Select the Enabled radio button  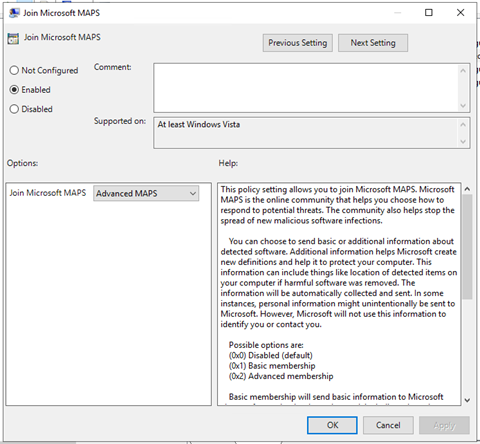pos(14,90)
